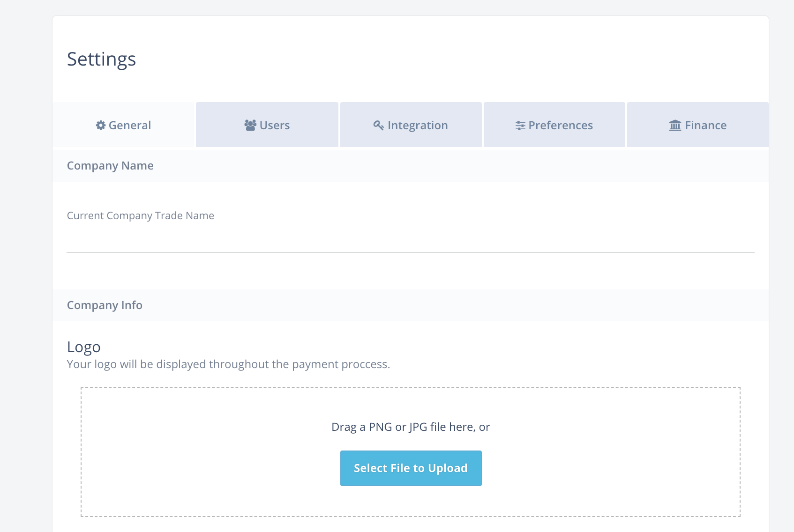Click the Current Company Trade Name label

[x=141, y=216]
